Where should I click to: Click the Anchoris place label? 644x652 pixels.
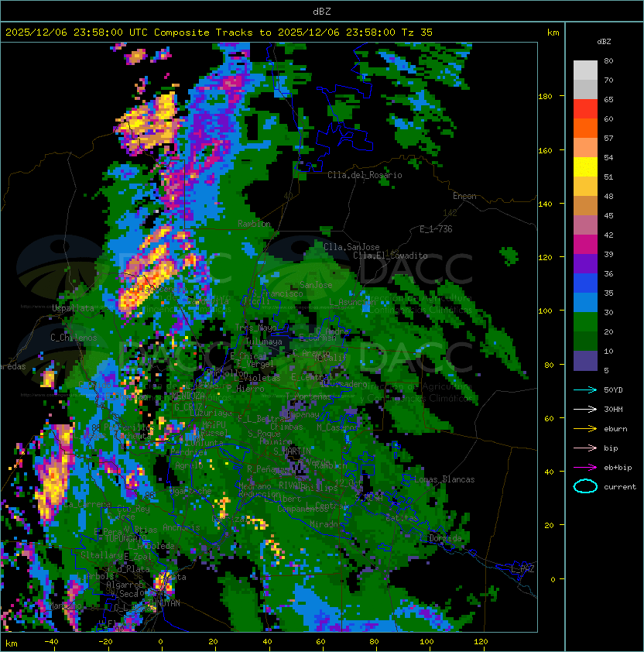pyautogui.click(x=181, y=527)
